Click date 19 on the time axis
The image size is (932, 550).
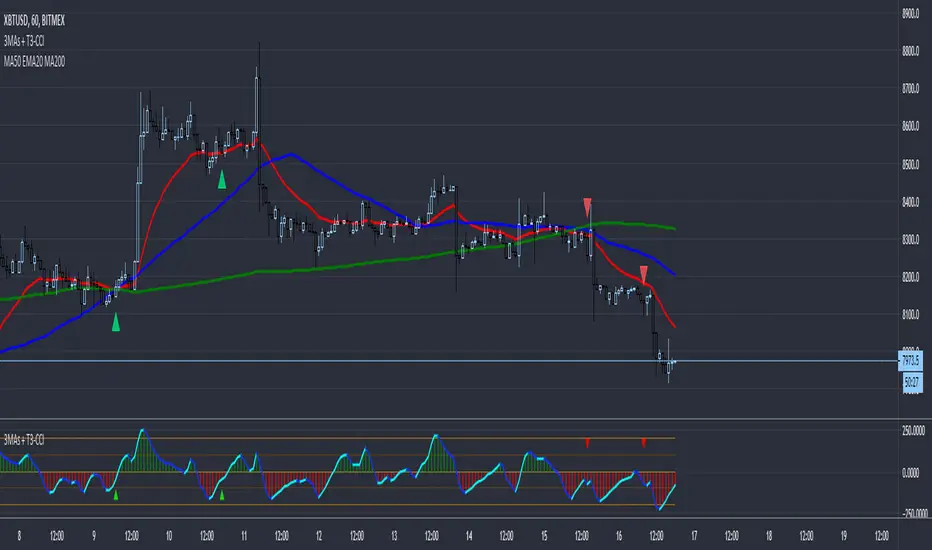pyautogui.click(x=843, y=536)
